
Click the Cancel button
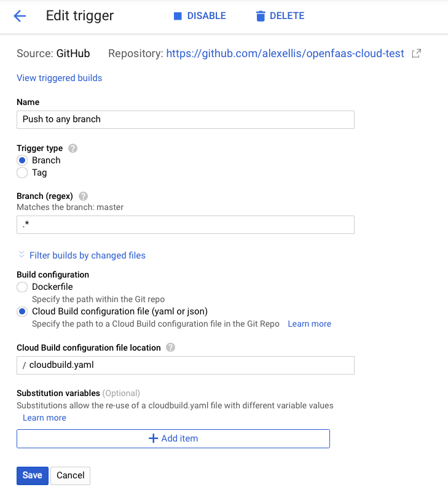70,475
